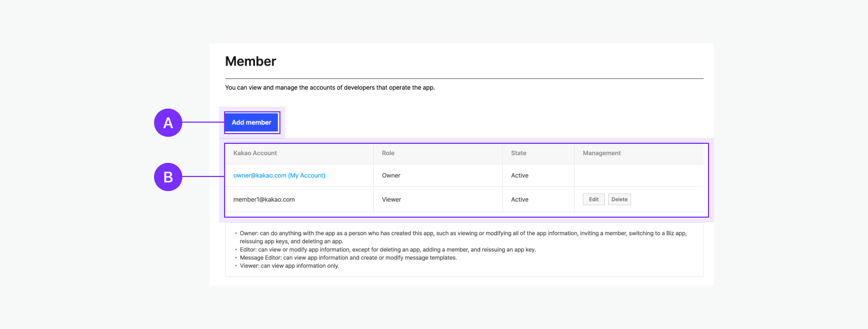Click the Add member button

click(x=252, y=123)
